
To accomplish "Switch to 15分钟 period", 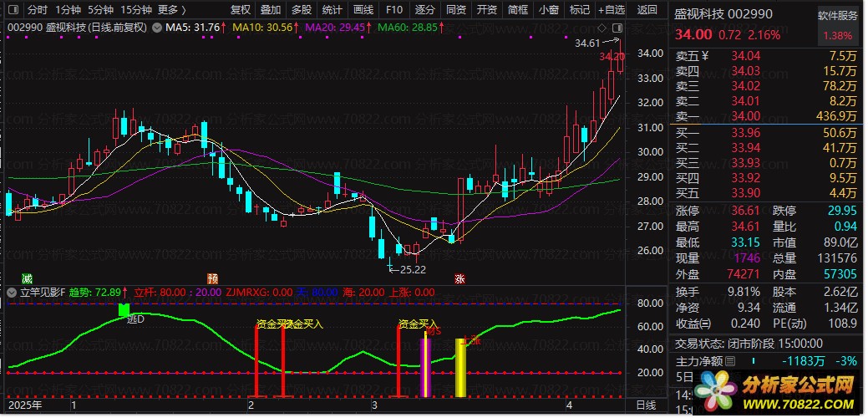I will coord(136,9).
